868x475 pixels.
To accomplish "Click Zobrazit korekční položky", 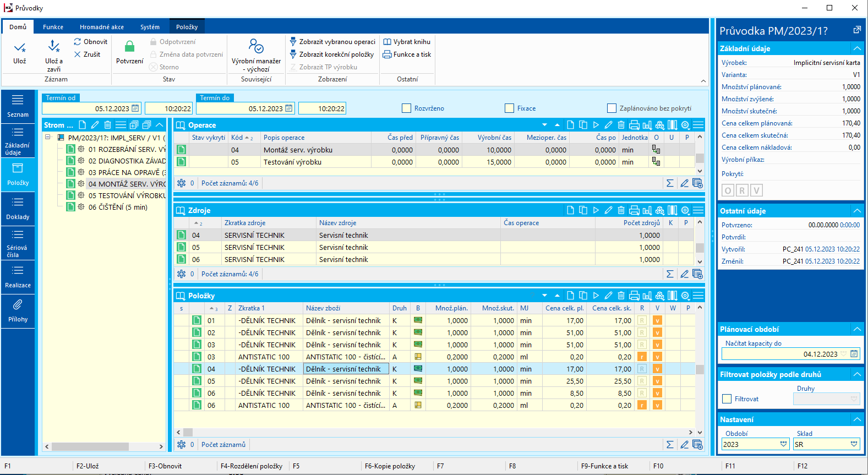I will tap(332, 54).
